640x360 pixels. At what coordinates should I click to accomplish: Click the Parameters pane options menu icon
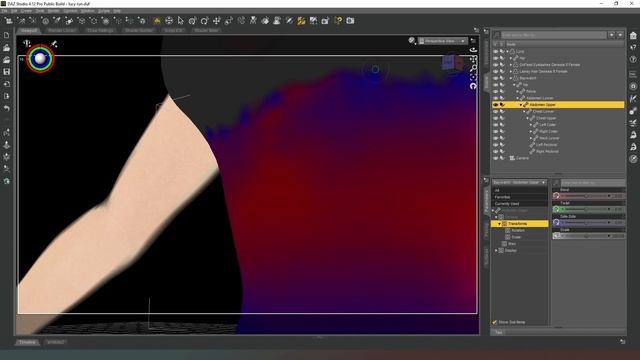(x=486, y=180)
